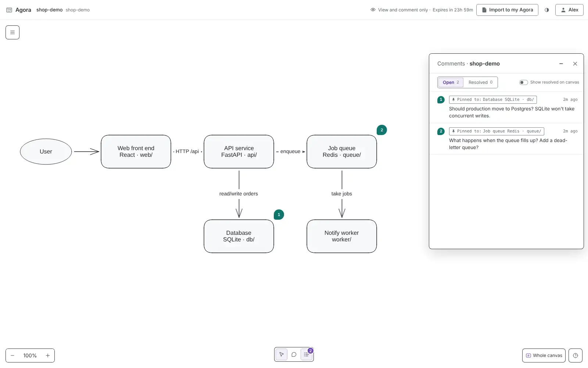Select the Web front end node

(x=136, y=152)
